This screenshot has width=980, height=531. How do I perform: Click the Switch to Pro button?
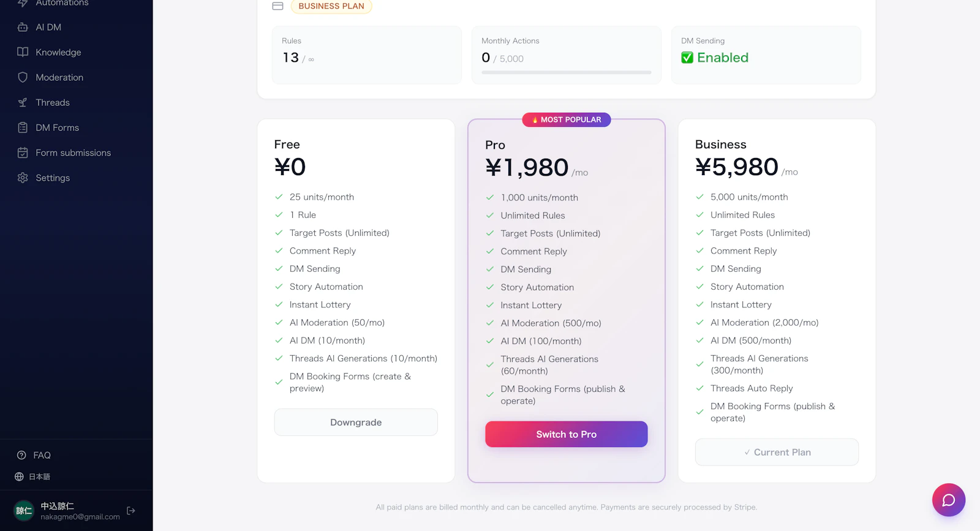click(567, 434)
